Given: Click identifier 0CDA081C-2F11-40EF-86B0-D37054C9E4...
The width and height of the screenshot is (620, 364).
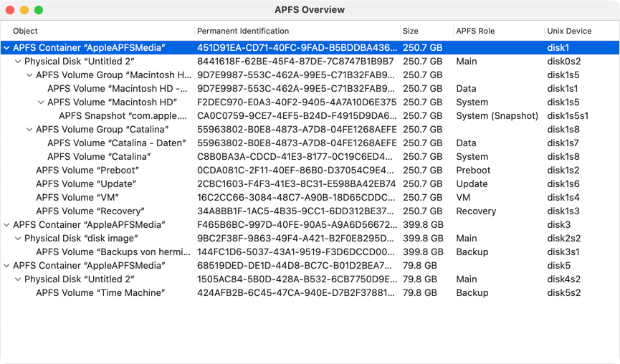Looking at the screenshot, I should pyautogui.click(x=295, y=171).
